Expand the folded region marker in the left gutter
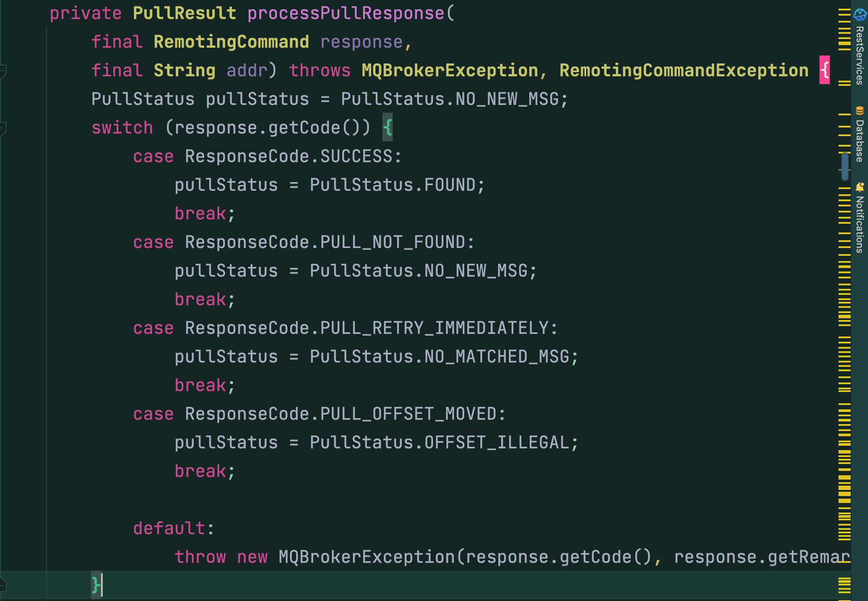Screen dimensions: 868x601 [x=3, y=585]
